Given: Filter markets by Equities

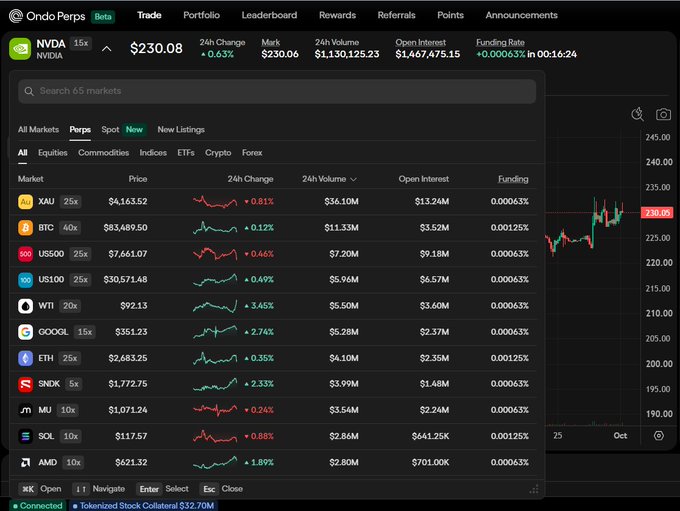Looking at the screenshot, I should point(52,153).
